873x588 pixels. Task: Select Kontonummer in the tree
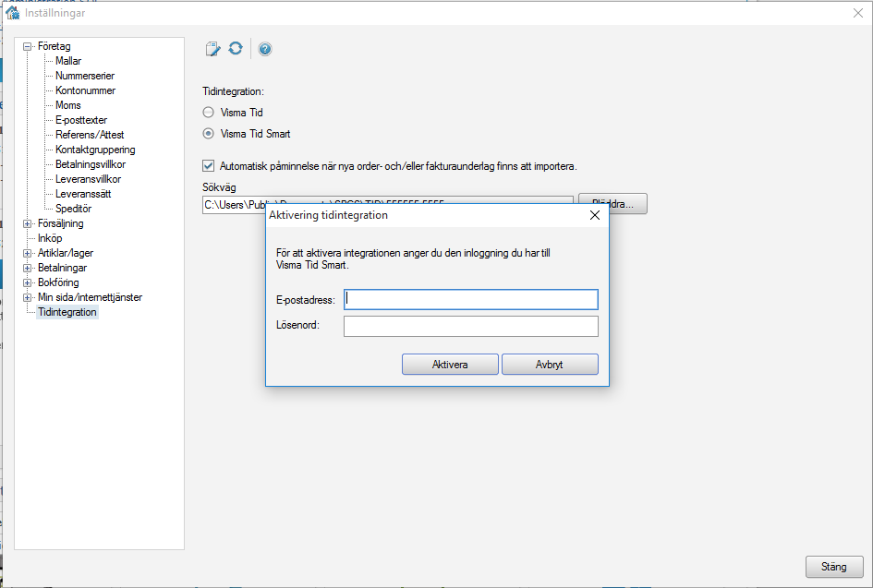click(85, 90)
